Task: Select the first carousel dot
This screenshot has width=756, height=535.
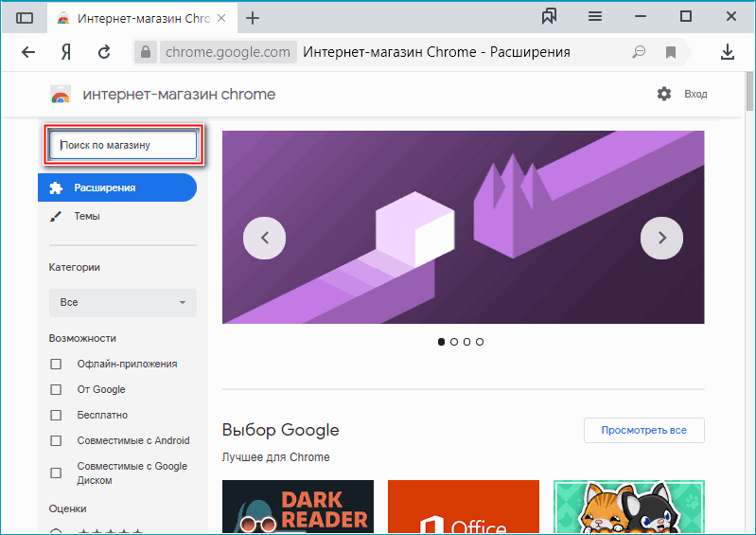Action: point(441,342)
